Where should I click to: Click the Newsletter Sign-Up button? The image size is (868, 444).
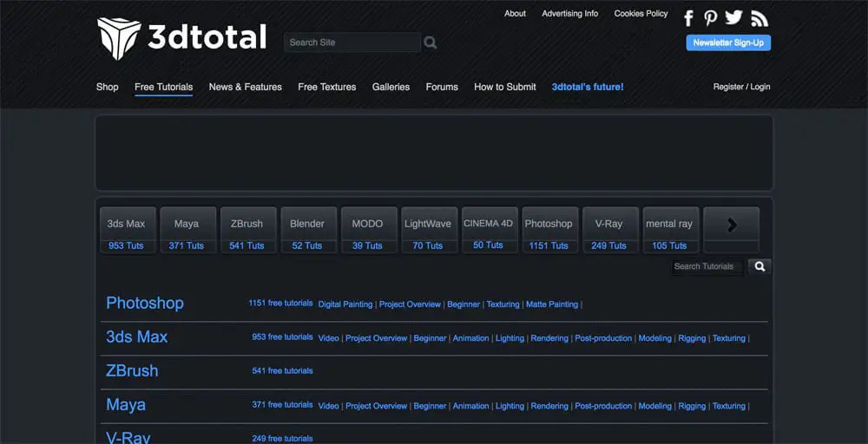pos(728,42)
